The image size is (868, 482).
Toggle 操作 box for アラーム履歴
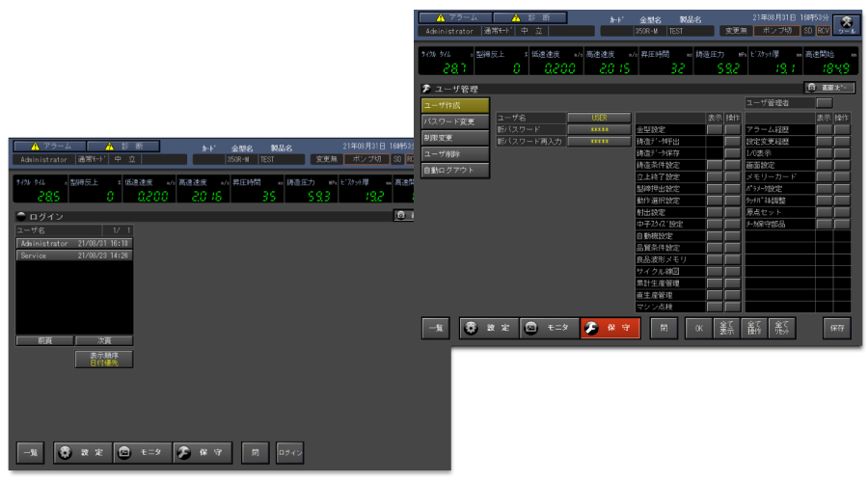pyautogui.click(x=842, y=129)
